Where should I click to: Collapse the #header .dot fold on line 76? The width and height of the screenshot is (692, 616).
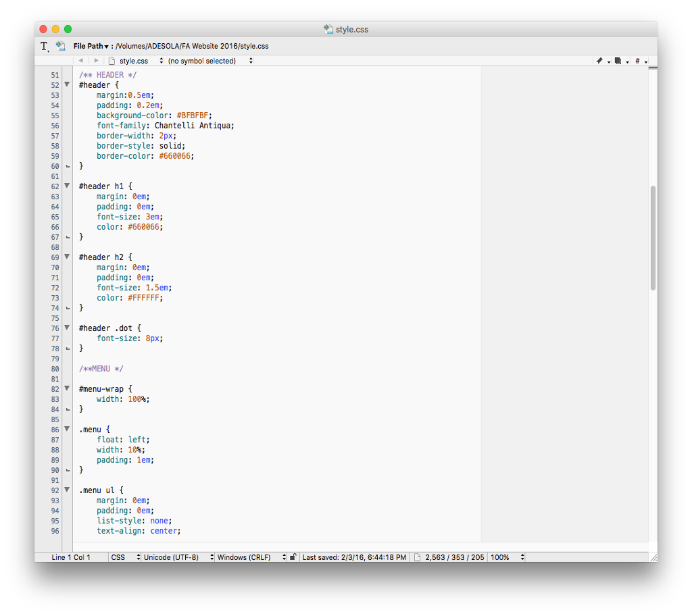point(67,328)
